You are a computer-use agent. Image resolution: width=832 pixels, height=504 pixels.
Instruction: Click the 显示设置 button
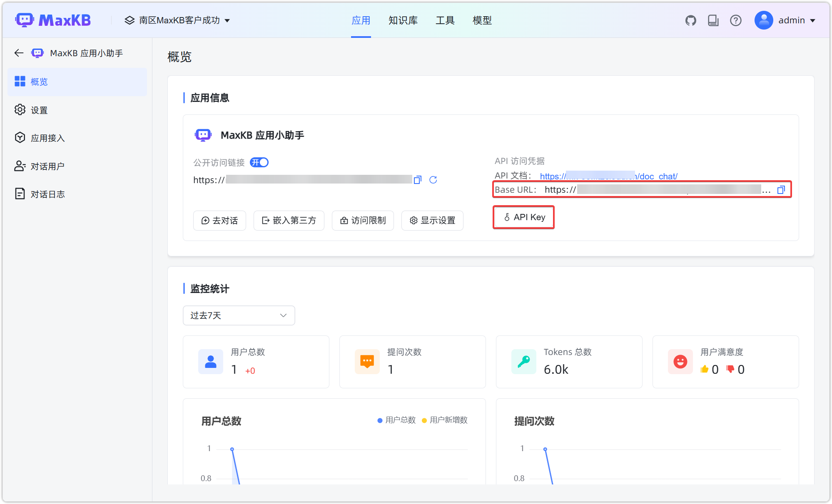coord(432,221)
